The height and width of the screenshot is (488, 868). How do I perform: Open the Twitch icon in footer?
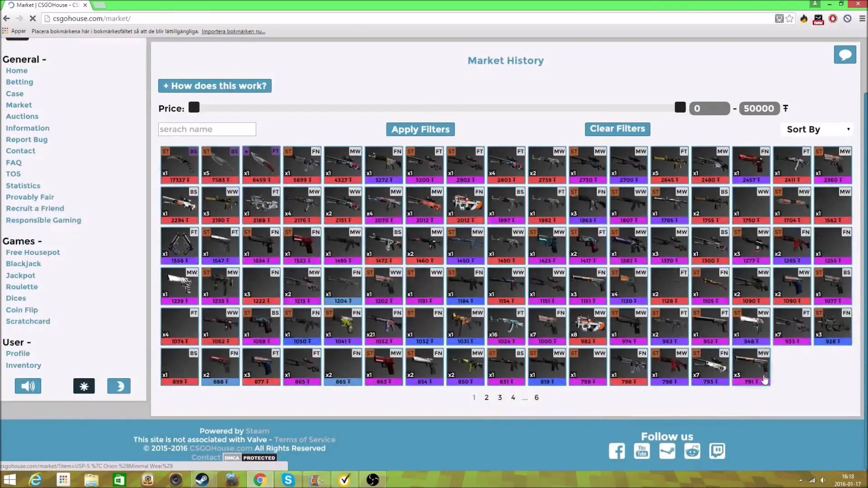[x=717, y=451]
